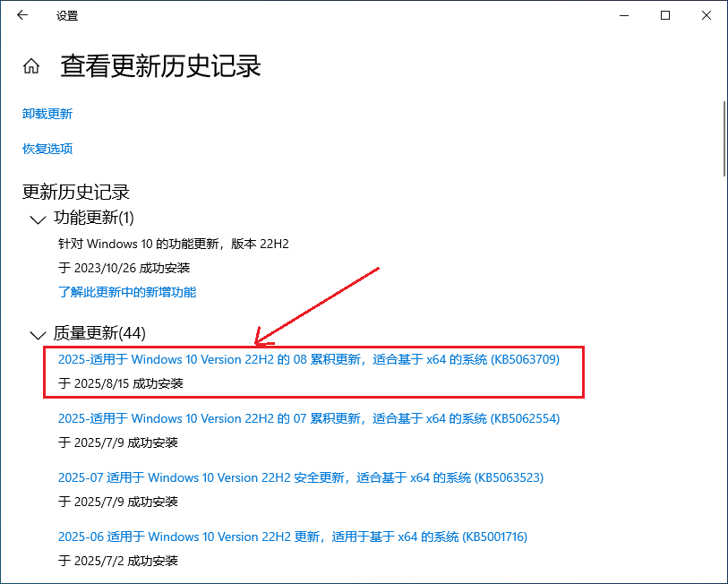This screenshot has width=728, height=584.
Task: Open the 卸载更新 link
Action: point(47,114)
